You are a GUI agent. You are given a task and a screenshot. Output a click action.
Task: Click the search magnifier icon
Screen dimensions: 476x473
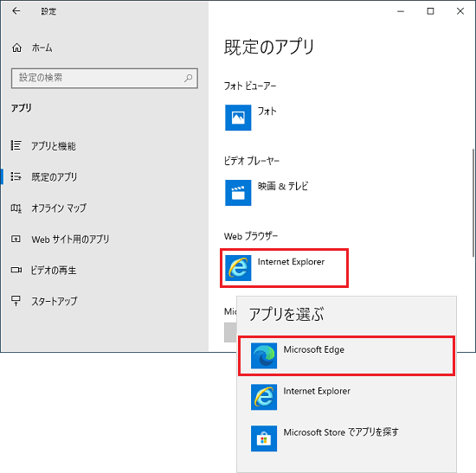pyautogui.click(x=188, y=79)
